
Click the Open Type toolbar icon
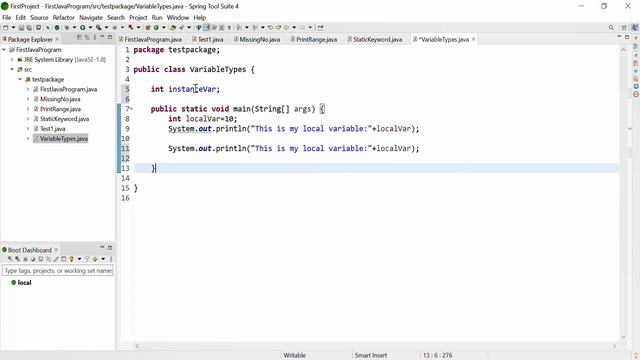click(x=173, y=28)
